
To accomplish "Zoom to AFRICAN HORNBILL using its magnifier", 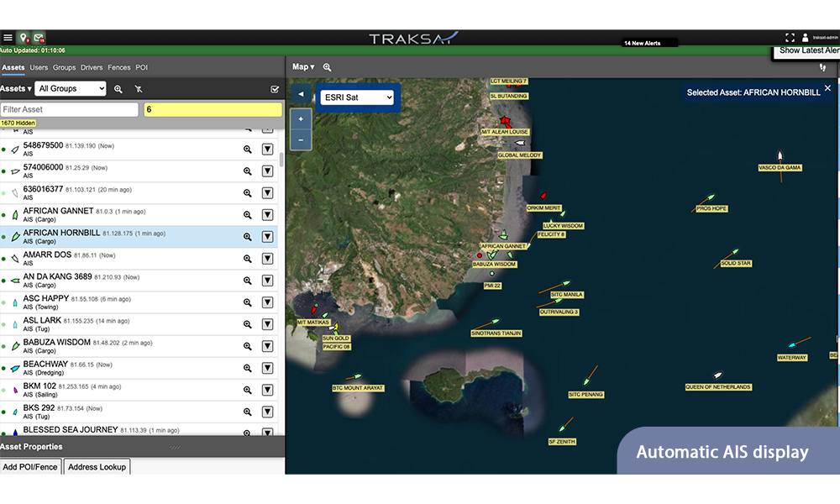I will click(x=248, y=237).
